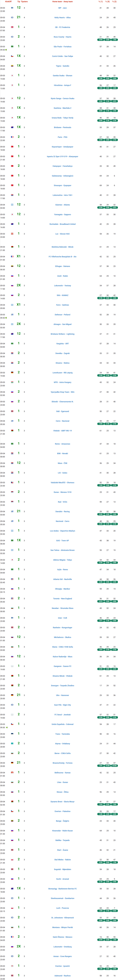Click the Japan flag next to Gamba Osaka - Shonan
This screenshot has width=118, height=980.
coord(12,75)
